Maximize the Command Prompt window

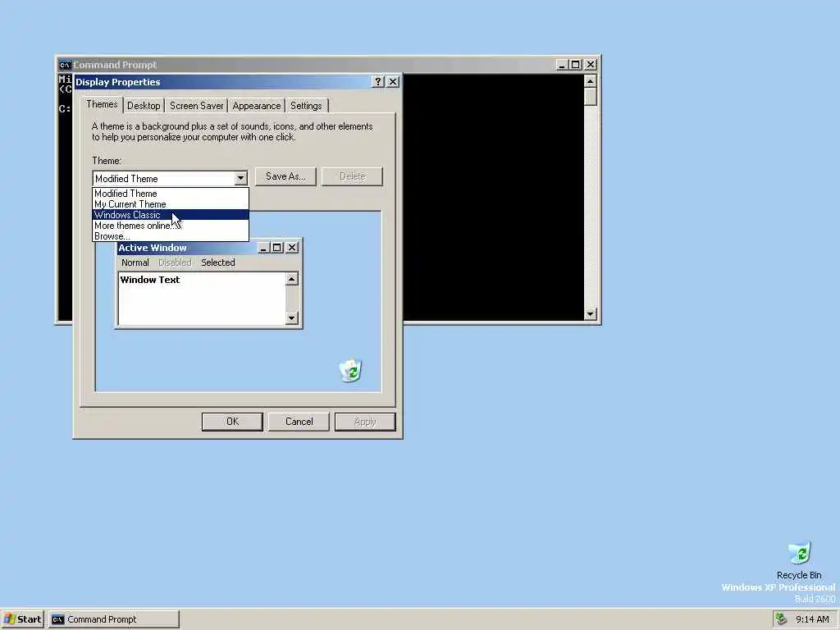point(575,65)
